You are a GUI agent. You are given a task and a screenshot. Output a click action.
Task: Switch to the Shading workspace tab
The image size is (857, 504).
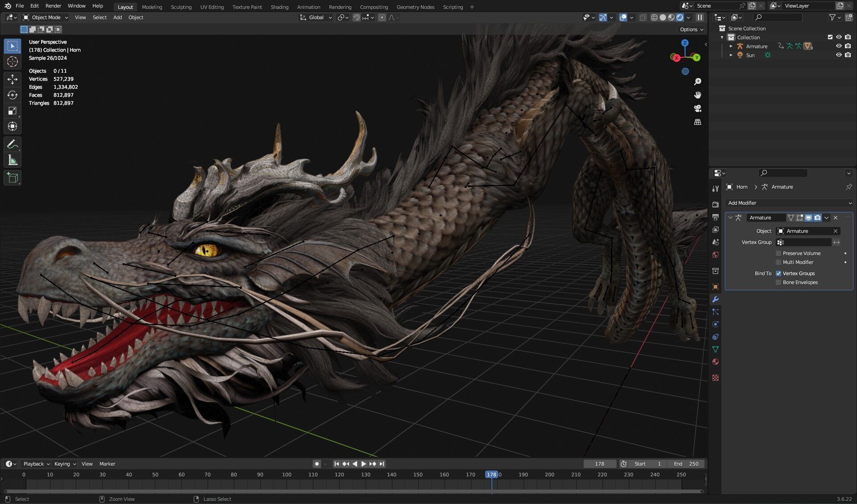click(x=279, y=7)
